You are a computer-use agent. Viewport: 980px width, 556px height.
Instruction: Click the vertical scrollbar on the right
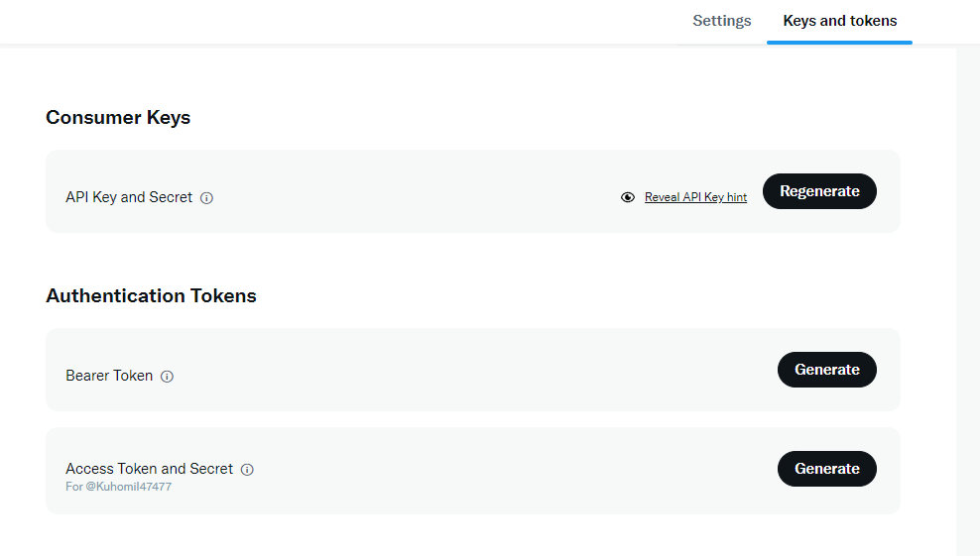pos(967,297)
